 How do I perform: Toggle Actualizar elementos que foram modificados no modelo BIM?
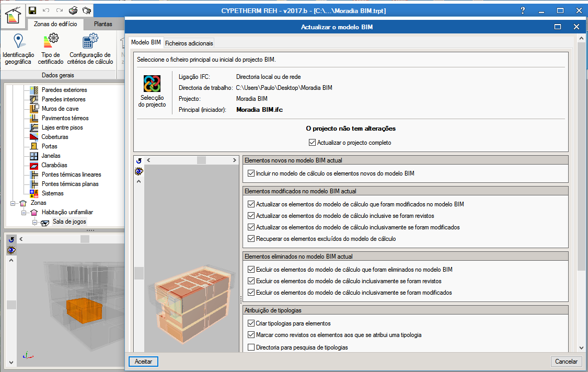[x=251, y=204]
